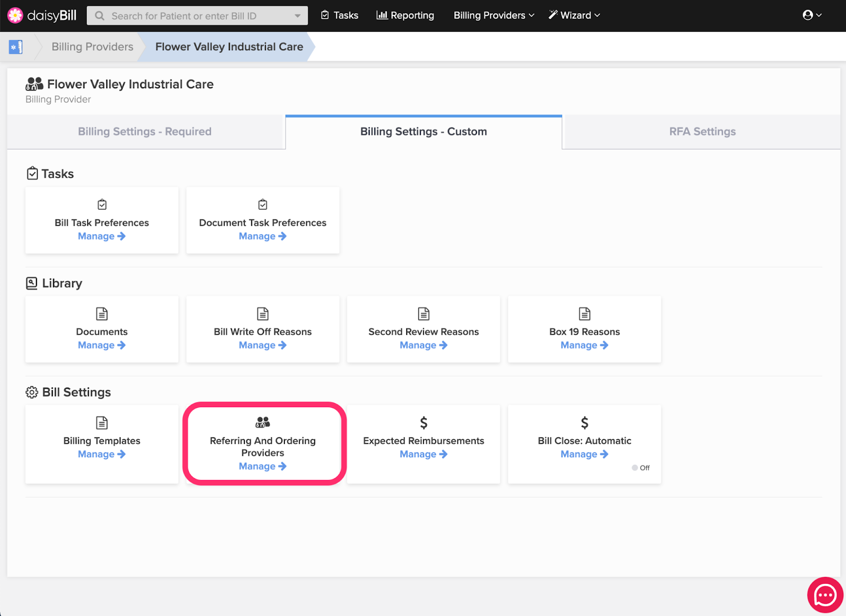Screen dimensions: 846x616
Task: Click the 'Box 19 Reasons' card title
Action: pos(584,332)
